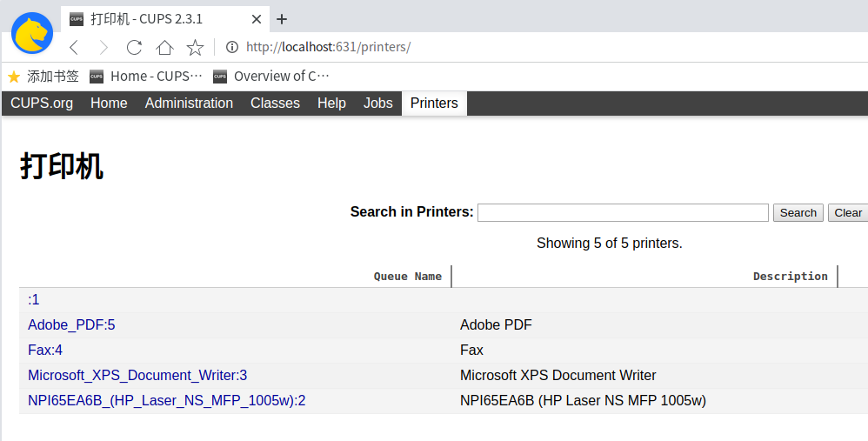Open the Adobe_PDF:5 printer queue
Screen dimensions: 868x441
tap(71, 325)
